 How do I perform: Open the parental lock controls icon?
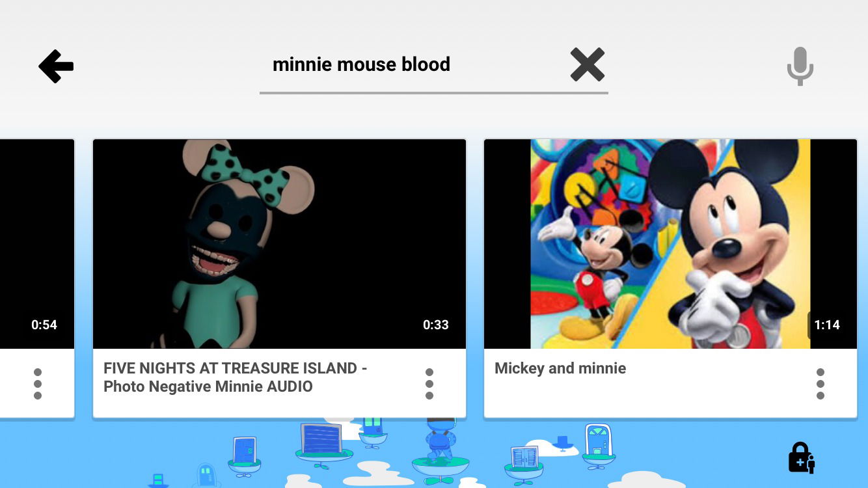(x=801, y=457)
